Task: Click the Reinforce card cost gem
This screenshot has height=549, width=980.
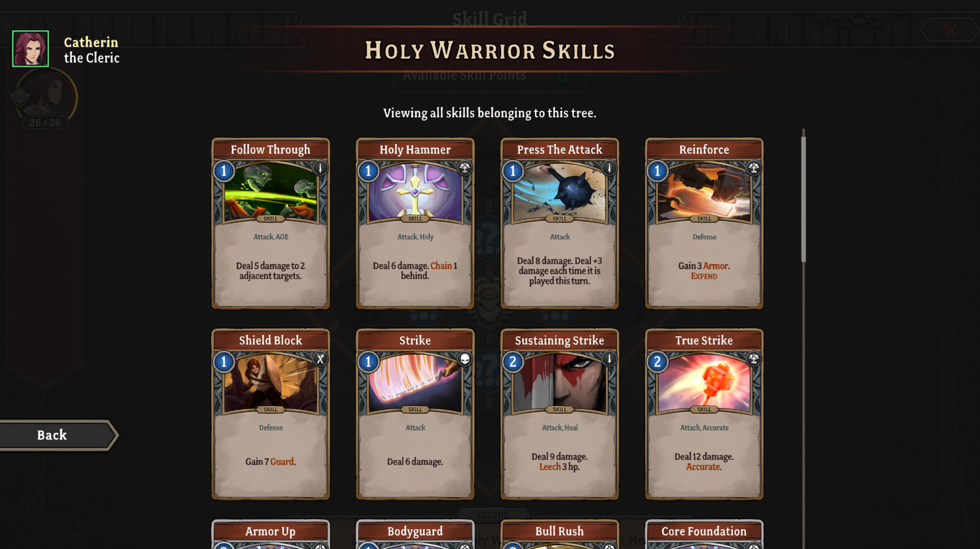Action: 658,171
